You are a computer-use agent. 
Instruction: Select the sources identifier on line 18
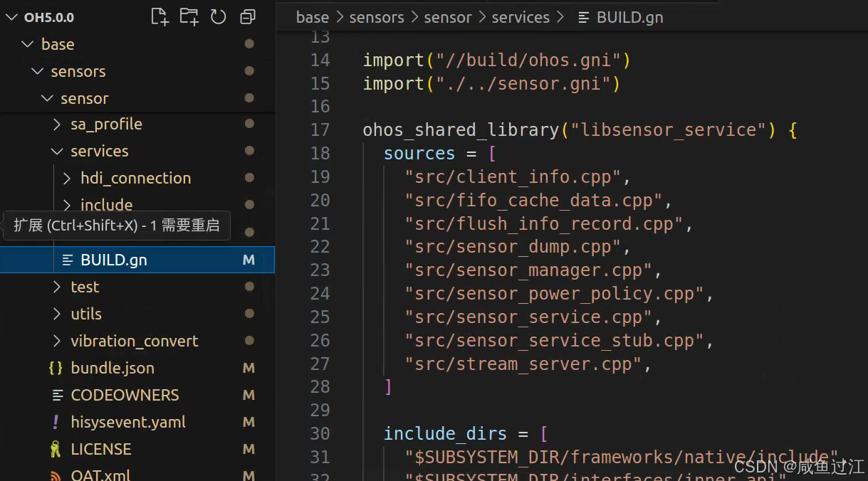[419, 153]
